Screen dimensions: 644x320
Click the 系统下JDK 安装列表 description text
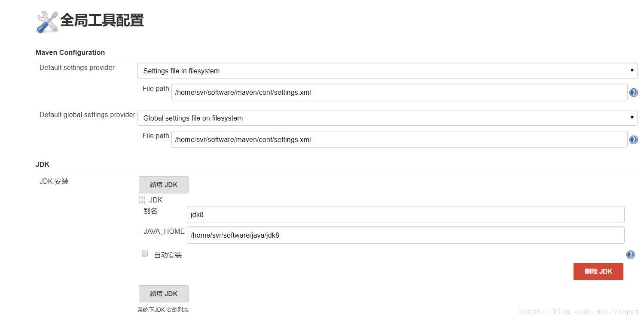[x=163, y=310]
